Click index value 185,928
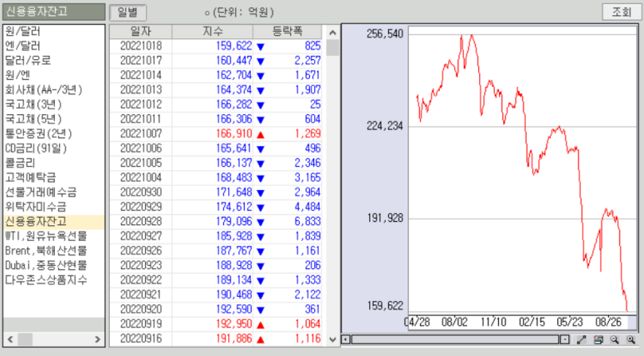The image size is (644, 356). click(234, 237)
